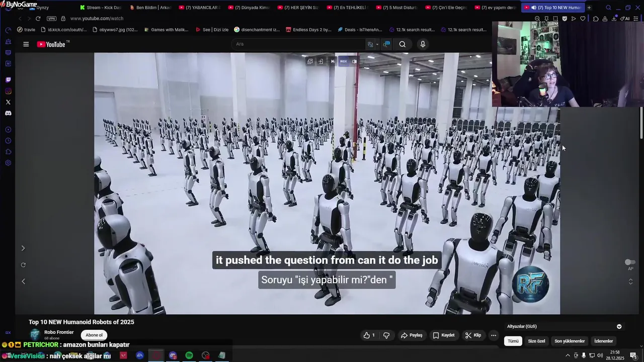Screen dimensions: 644x362
Task: Open the disenchantment bookmark
Action: coord(257,30)
